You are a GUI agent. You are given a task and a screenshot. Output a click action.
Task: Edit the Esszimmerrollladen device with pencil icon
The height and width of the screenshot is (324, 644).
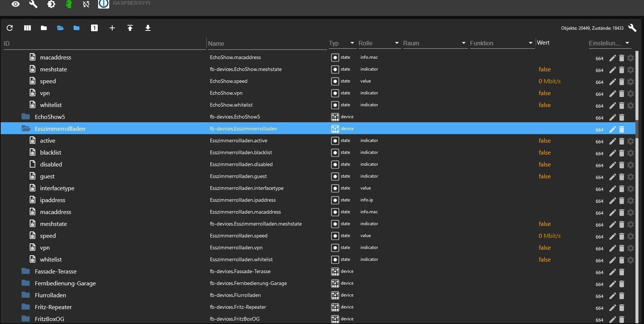(x=612, y=129)
